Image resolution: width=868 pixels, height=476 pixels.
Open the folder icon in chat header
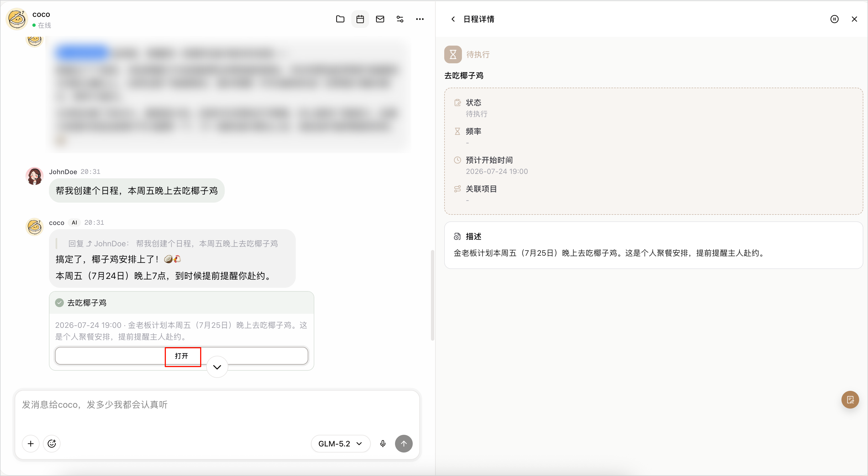340,19
